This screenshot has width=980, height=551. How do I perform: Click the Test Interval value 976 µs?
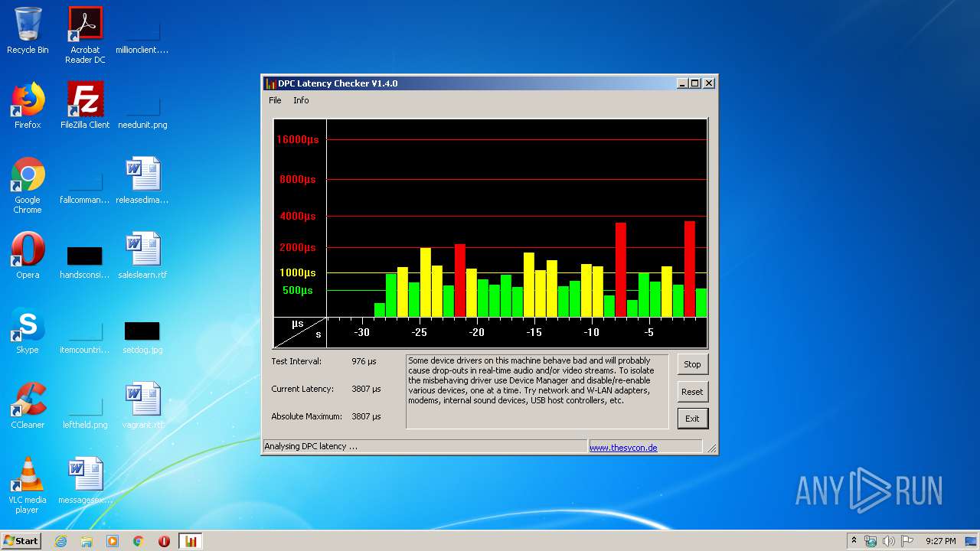pos(364,361)
